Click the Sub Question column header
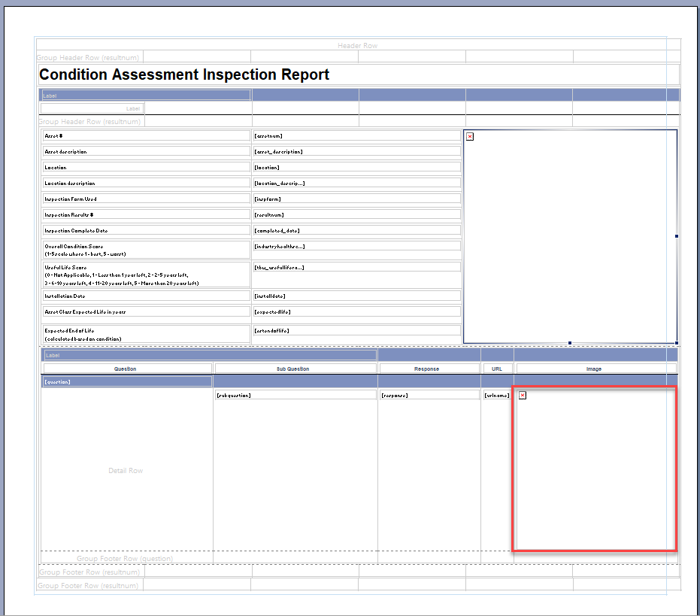700x616 pixels. 295,369
